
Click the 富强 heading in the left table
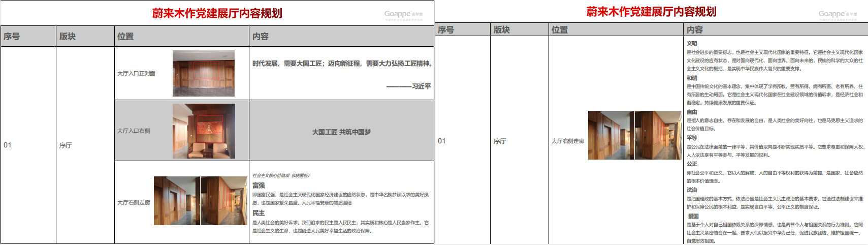tap(259, 186)
